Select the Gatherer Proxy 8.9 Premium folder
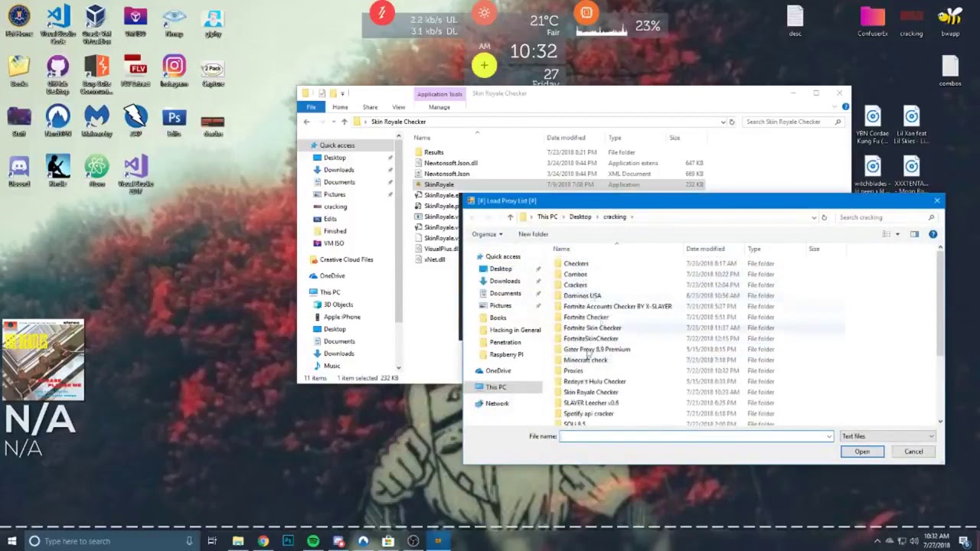Image resolution: width=980 pixels, height=551 pixels. tap(596, 349)
